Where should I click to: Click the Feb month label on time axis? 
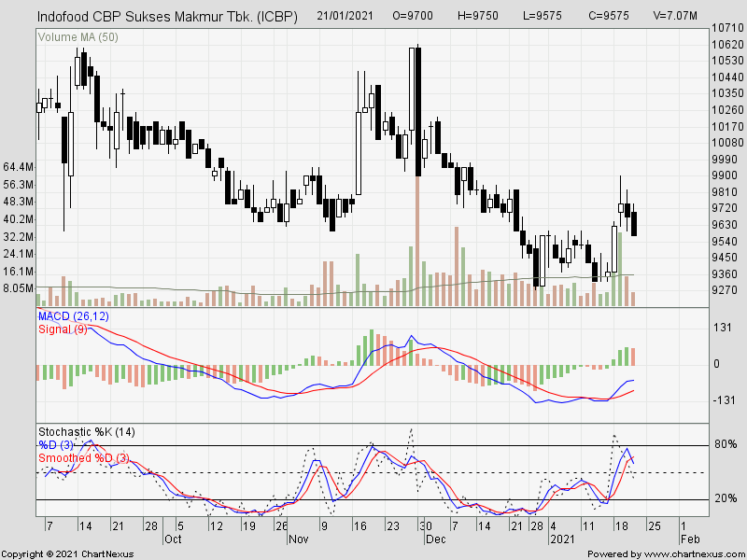(x=690, y=539)
